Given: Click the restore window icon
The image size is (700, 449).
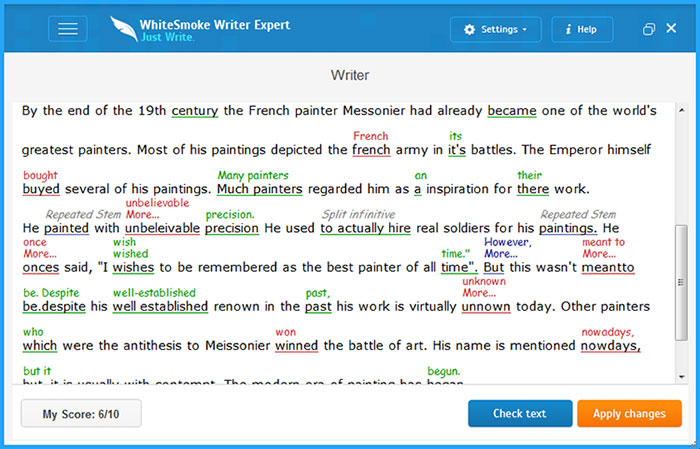Looking at the screenshot, I should click(x=649, y=29).
